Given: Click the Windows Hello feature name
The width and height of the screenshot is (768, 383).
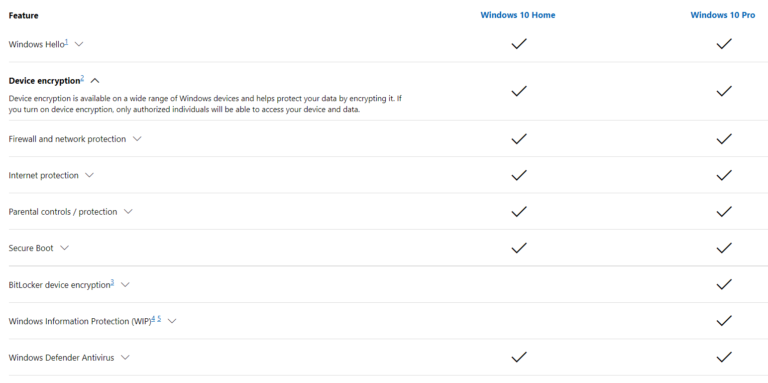Looking at the screenshot, I should [36, 45].
